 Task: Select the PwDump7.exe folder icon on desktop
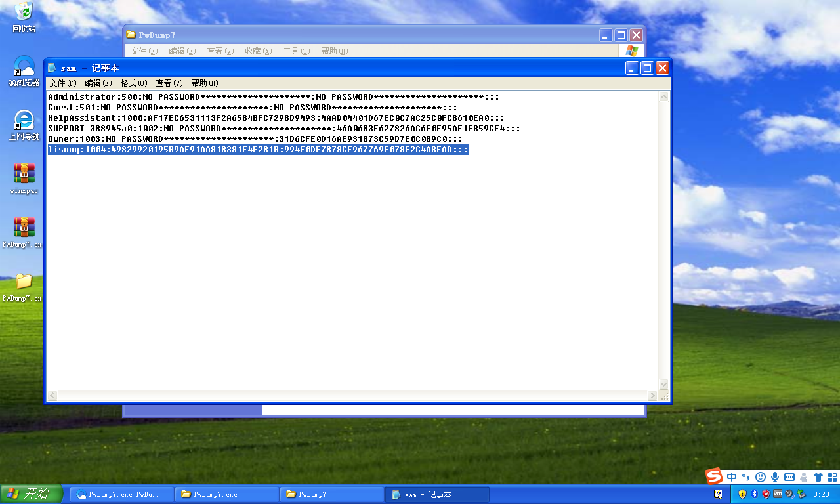tap(24, 287)
